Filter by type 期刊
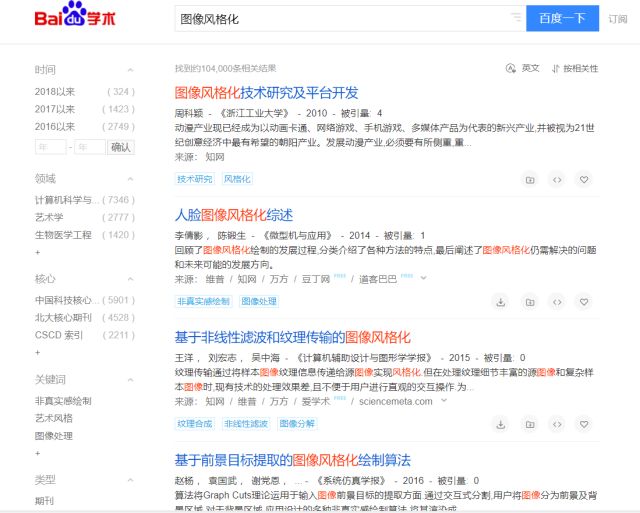640x513 pixels. coord(44,501)
